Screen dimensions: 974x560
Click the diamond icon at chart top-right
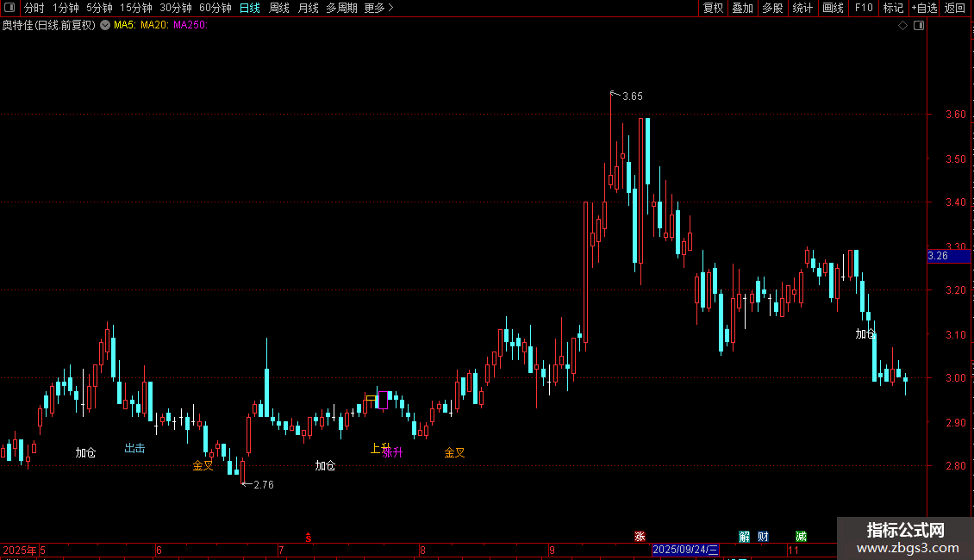903,26
